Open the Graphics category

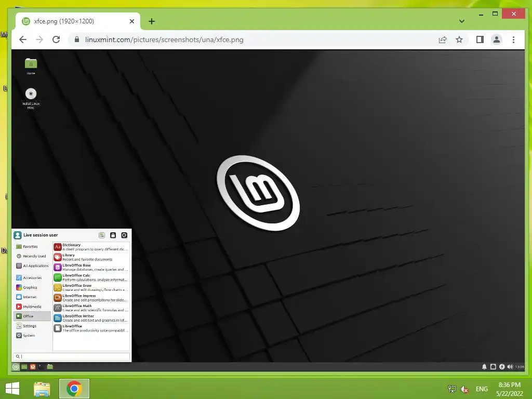tap(32, 287)
